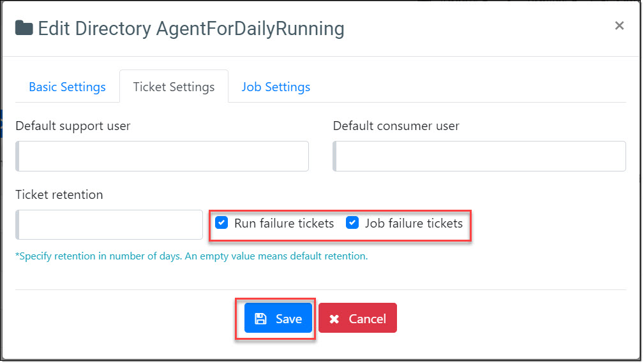Save the directory settings
This screenshot has width=644, height=364.
(278, 318)
